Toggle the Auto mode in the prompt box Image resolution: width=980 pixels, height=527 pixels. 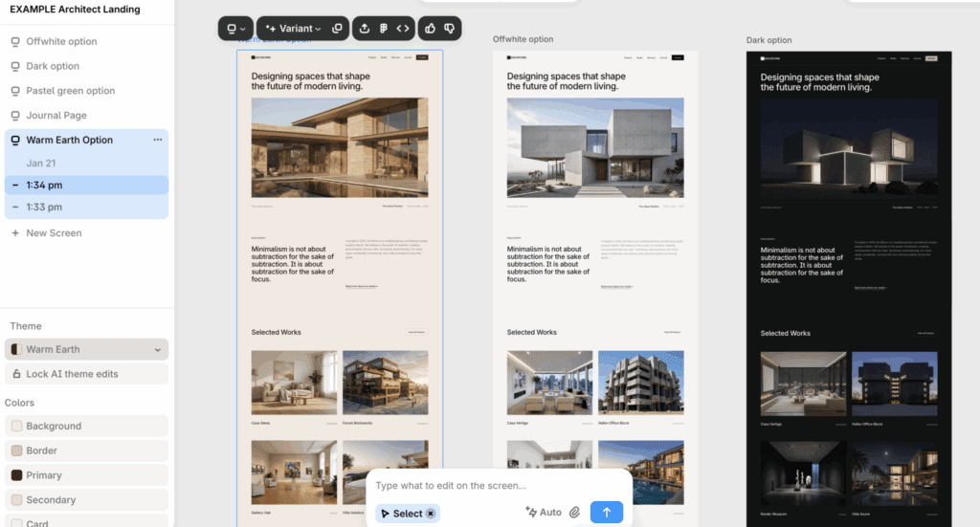tap(543, 513)
